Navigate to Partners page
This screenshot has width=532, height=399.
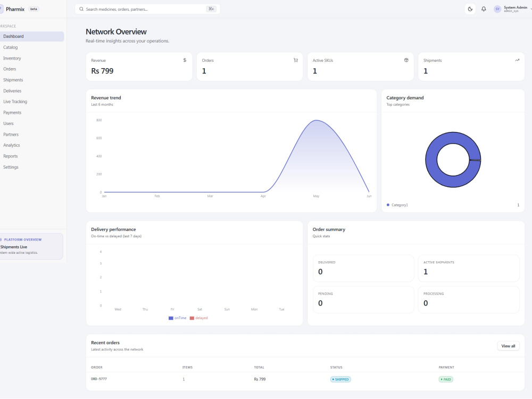coord(31,135)
